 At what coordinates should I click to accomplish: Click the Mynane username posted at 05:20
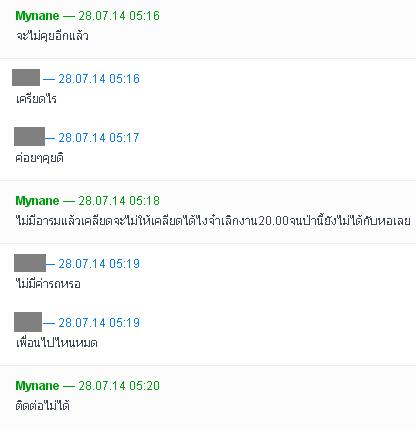pyautogui.click(x=37, y=386)
